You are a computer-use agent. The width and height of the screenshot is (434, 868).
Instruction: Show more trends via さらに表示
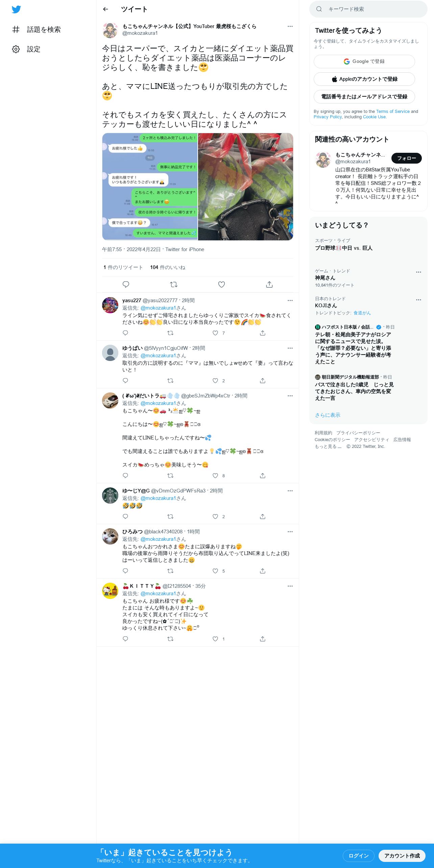tap(328, 415)
